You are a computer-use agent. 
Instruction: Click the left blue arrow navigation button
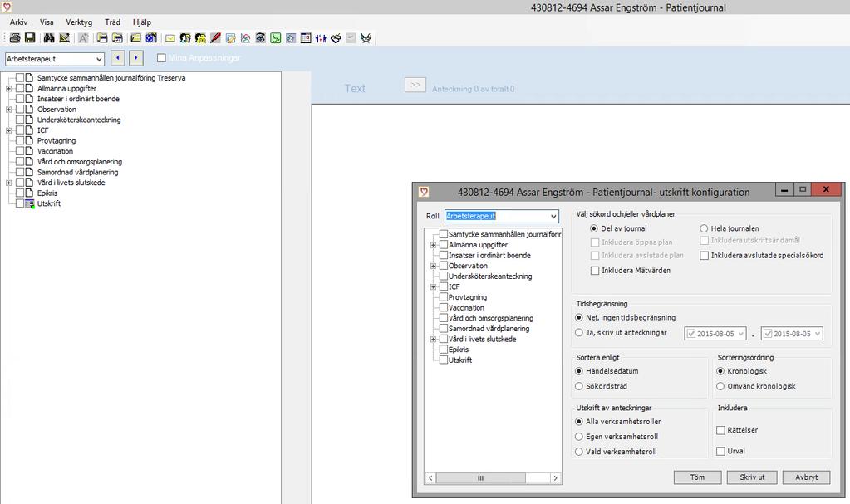point(118,58)
